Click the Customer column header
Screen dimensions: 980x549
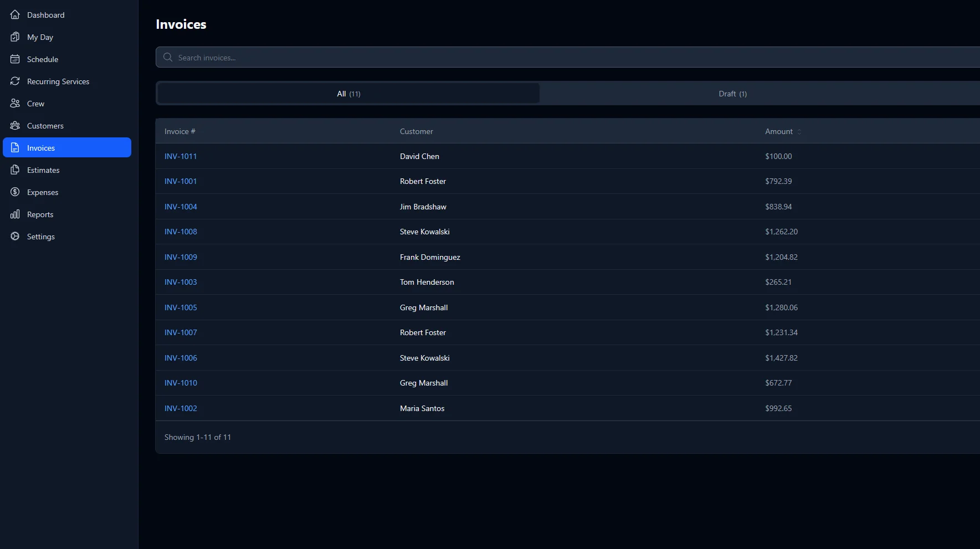pos(417,131)
